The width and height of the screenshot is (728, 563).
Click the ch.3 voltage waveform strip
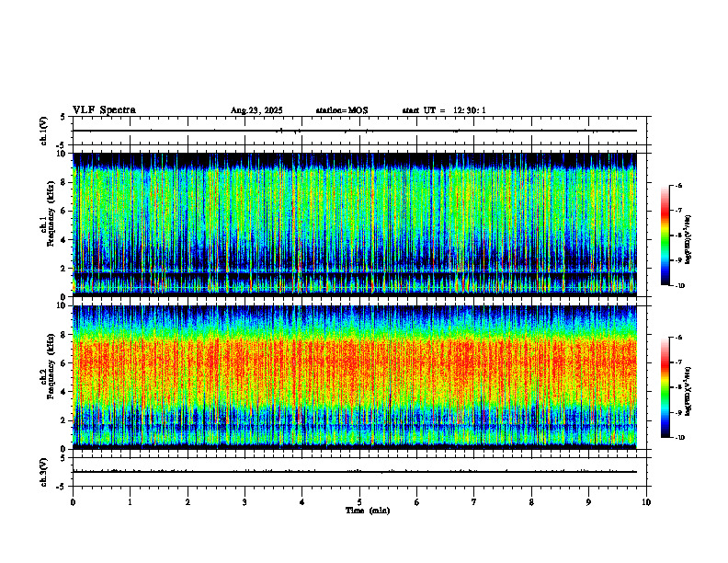(x=359, y=472)
